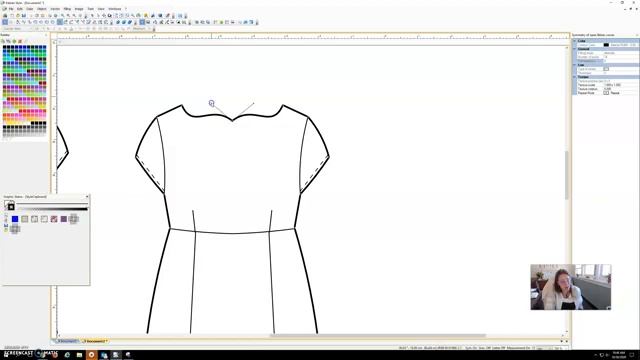640x360 pixels.
Task: Apply the blue graphic style swatch
Action: pyautogui.click(x=15, y=219)
